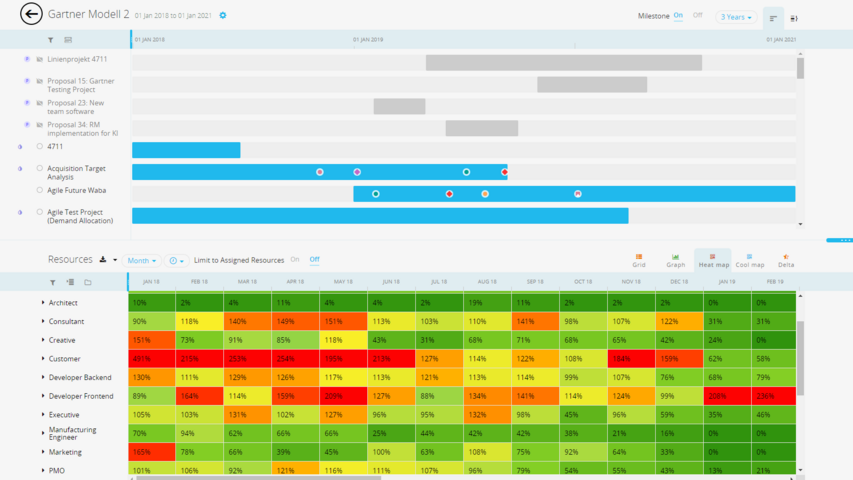This screenshot has height=480, width=853.
Task: Expand the Consultant resource row
Action: click(43, 322)
